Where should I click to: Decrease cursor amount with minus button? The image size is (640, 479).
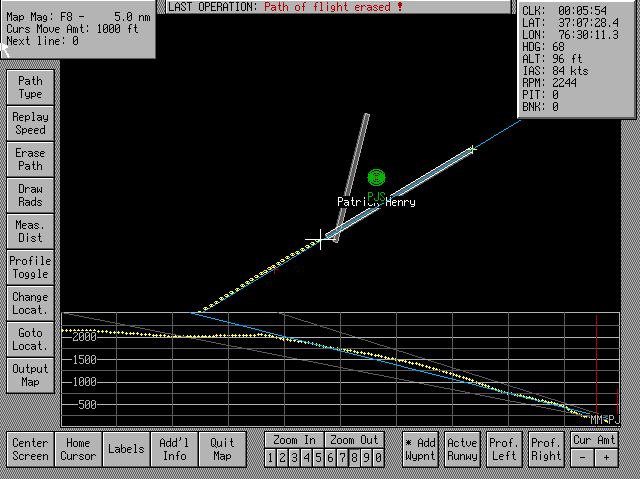coord(582,458)
